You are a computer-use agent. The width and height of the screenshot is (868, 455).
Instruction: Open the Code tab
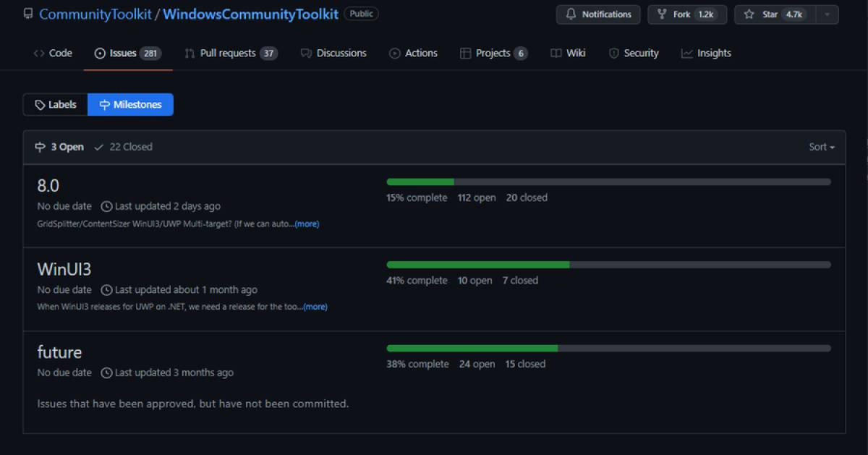click(53, 53)
